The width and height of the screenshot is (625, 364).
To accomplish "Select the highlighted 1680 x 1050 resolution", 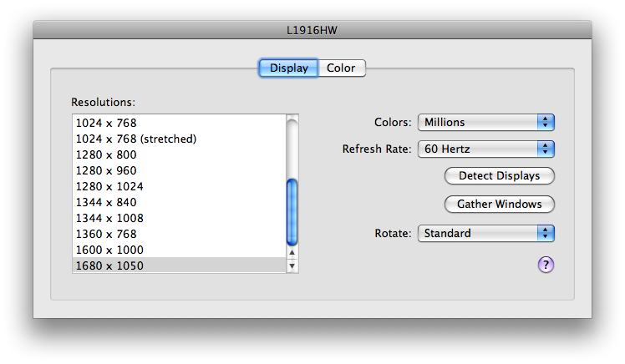I will pos(180,265).
